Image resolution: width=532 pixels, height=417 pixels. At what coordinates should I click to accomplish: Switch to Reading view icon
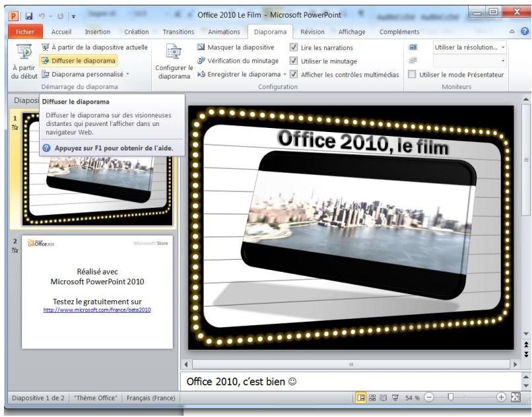[383, 398]
